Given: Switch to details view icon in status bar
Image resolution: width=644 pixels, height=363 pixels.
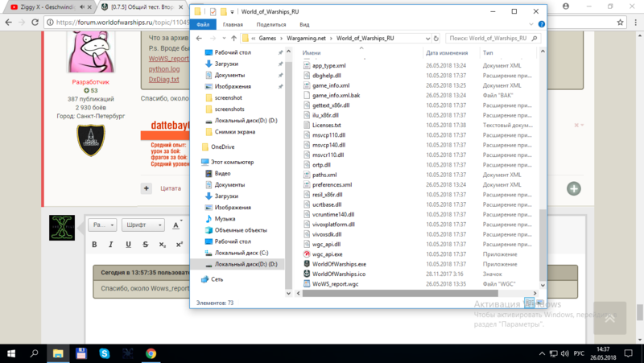Looking at the screenshot, I should pyautogui.click(x=530, y=303).
